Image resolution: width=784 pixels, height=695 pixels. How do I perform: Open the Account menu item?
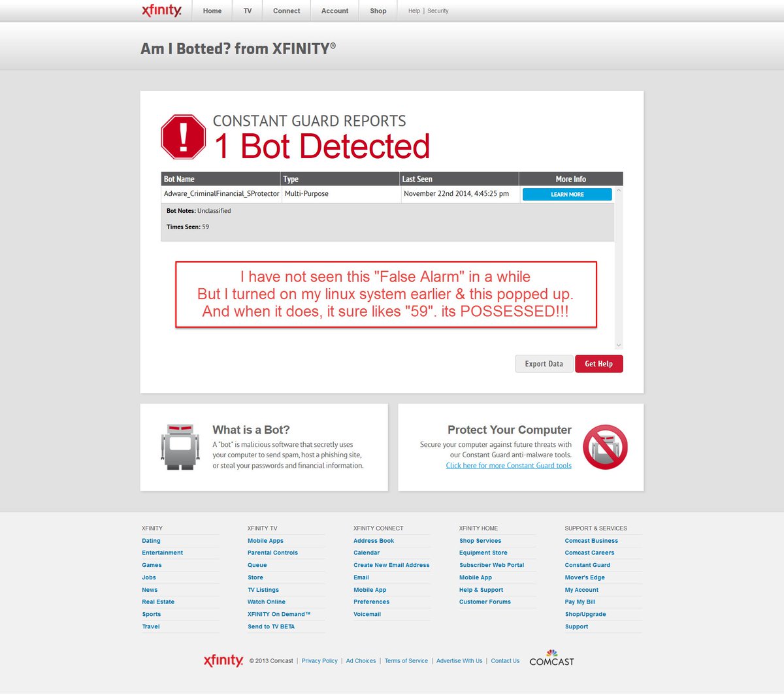[x=335, y=11]
